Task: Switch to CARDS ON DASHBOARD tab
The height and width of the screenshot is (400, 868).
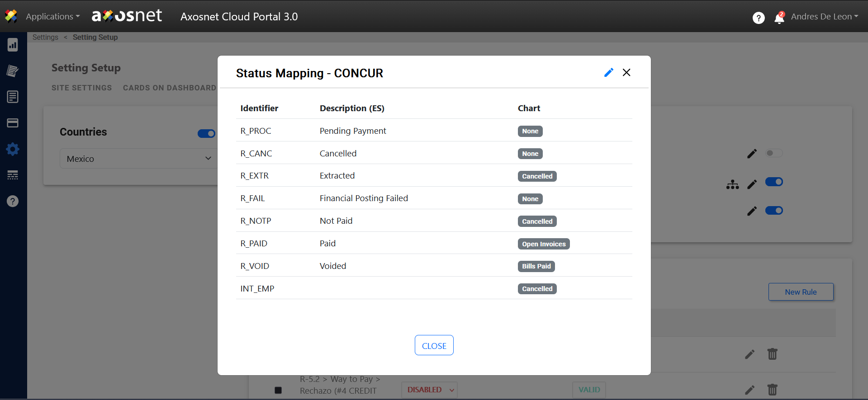Action: [x=169, y=88]
